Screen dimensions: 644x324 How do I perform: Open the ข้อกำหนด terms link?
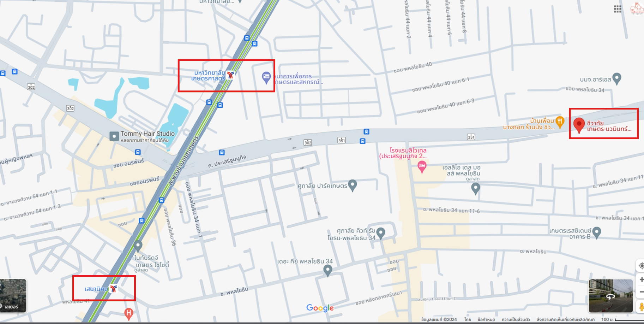click(x=486, y=319)
